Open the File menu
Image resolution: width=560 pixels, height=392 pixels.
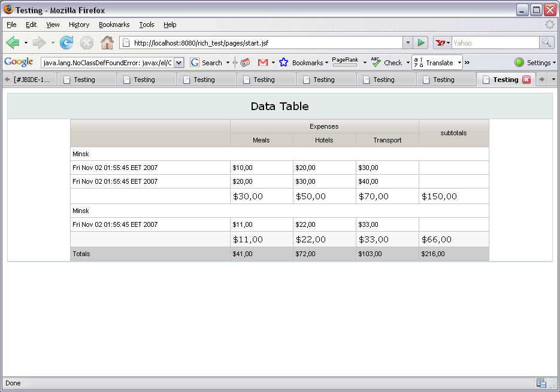[x=11, y=25]
